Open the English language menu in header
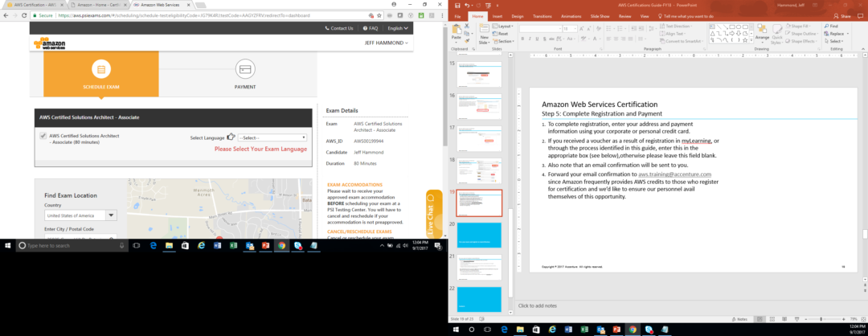 (397, 28)
